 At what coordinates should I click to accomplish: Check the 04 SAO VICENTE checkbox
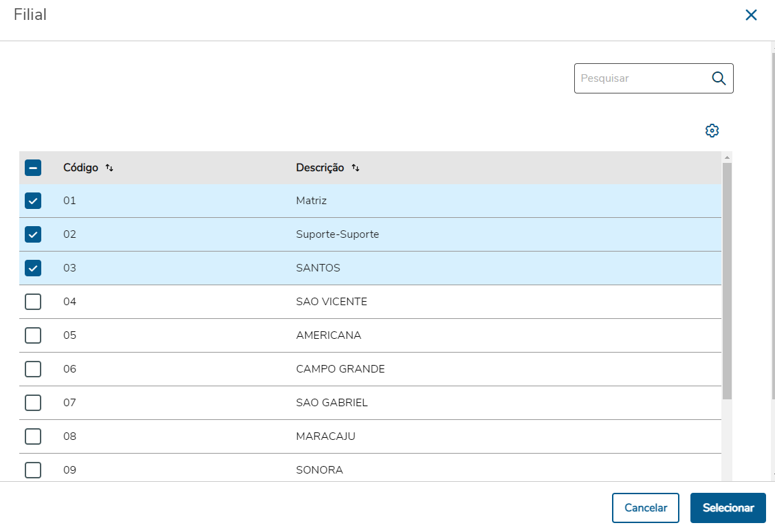tap(33, 302)
